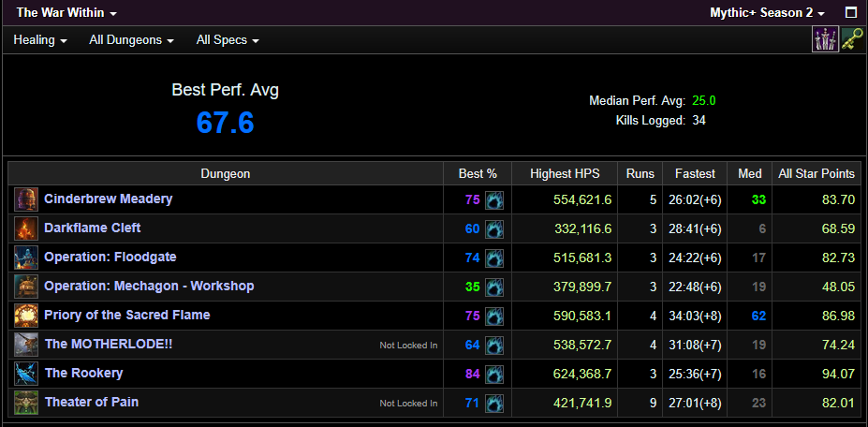868x427 pixels.
Task: Open the Operation: Floodgate link
Action: click(x=110, y=257)
